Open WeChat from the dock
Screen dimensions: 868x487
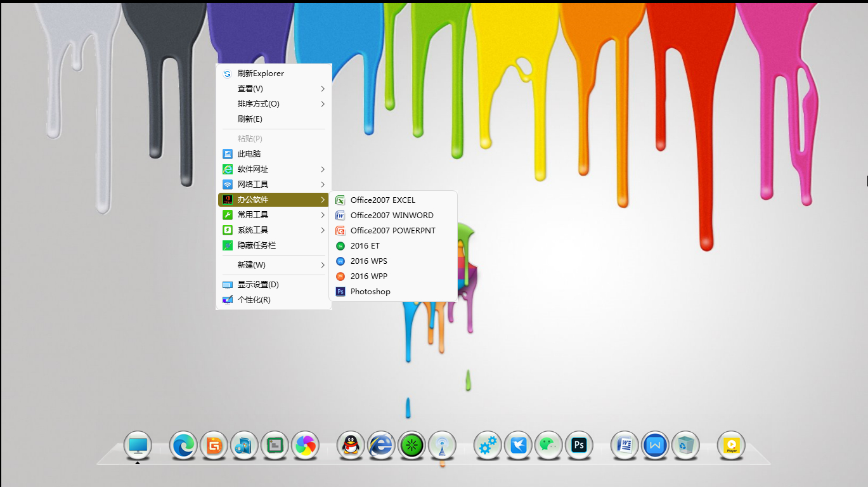[x=548, y=446]
